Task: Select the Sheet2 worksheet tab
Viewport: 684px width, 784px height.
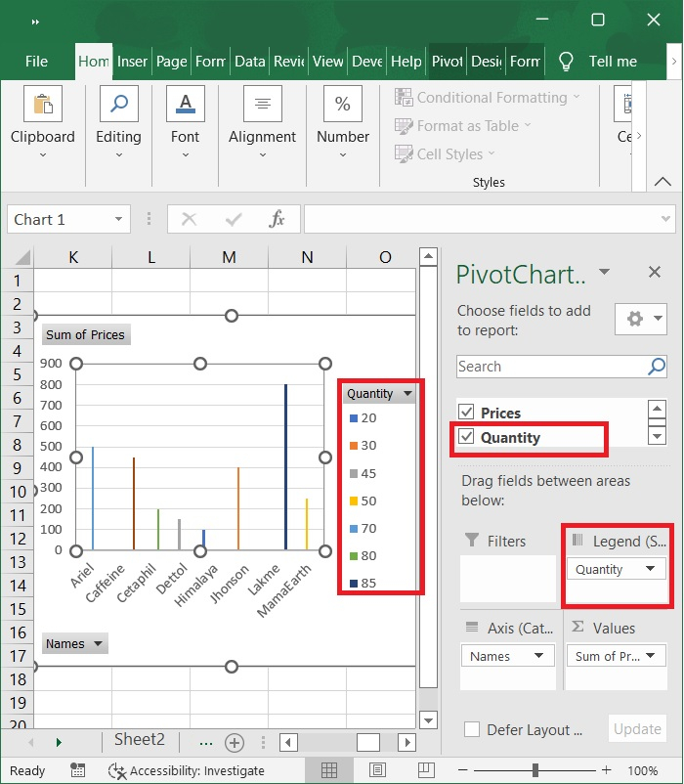Action: pos(140,740)
